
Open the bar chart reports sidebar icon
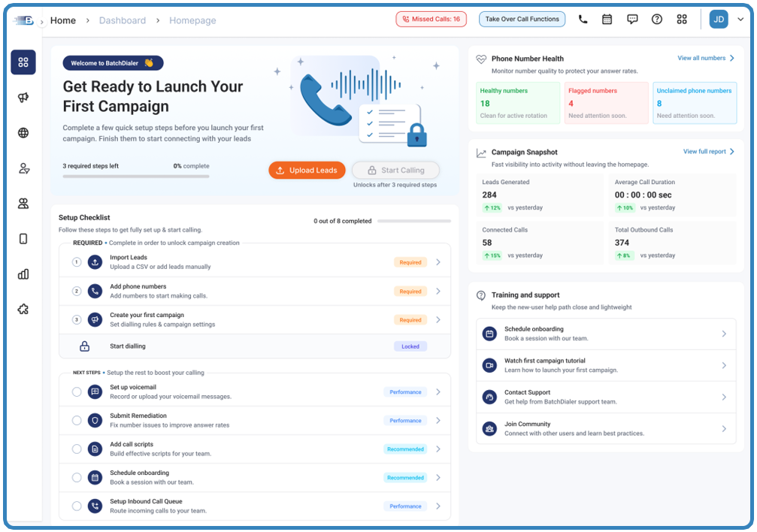point(23,274)
